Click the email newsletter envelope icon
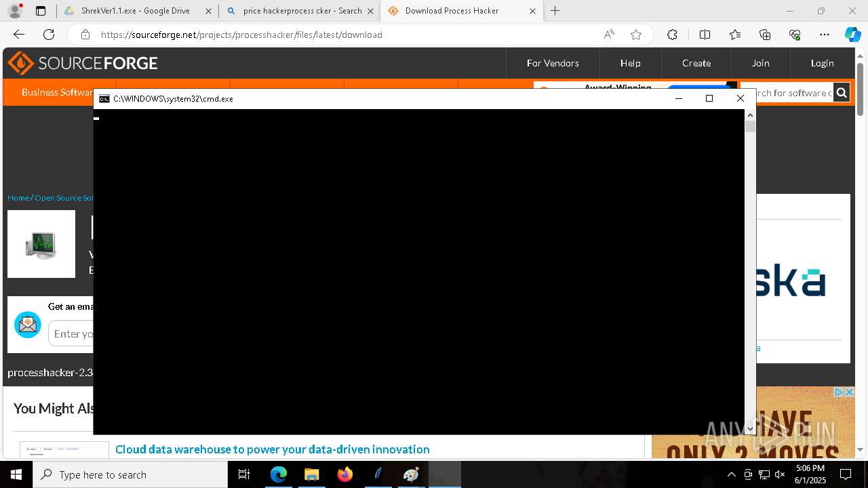The width and height of the screenshot is (868, 488). point(28,325)
